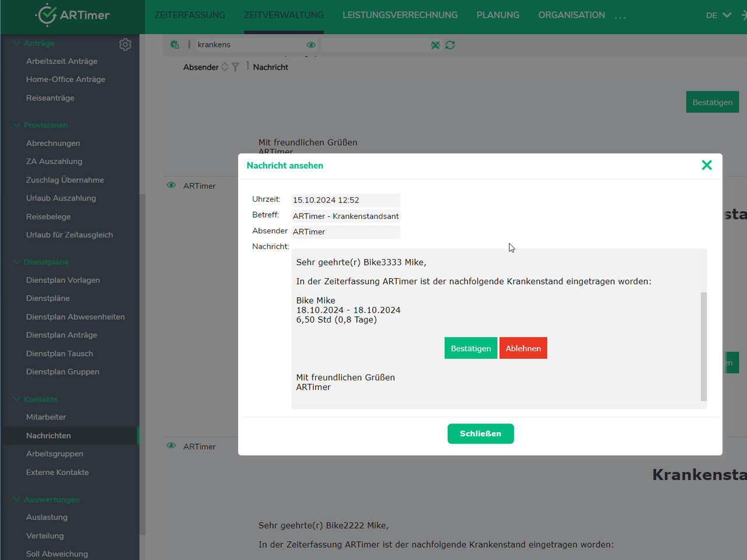Toggle eye icon of first ARTimer message
This screenshot has width=747, height=560.
click(171, 185)
